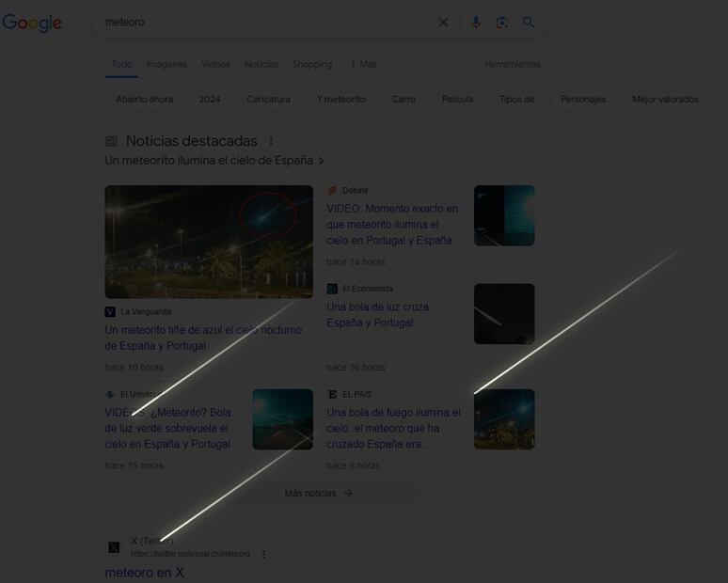The height and width of the screenshot is (583, 728).
Task: Open Herramientas search tools
Action: (513, 64)
